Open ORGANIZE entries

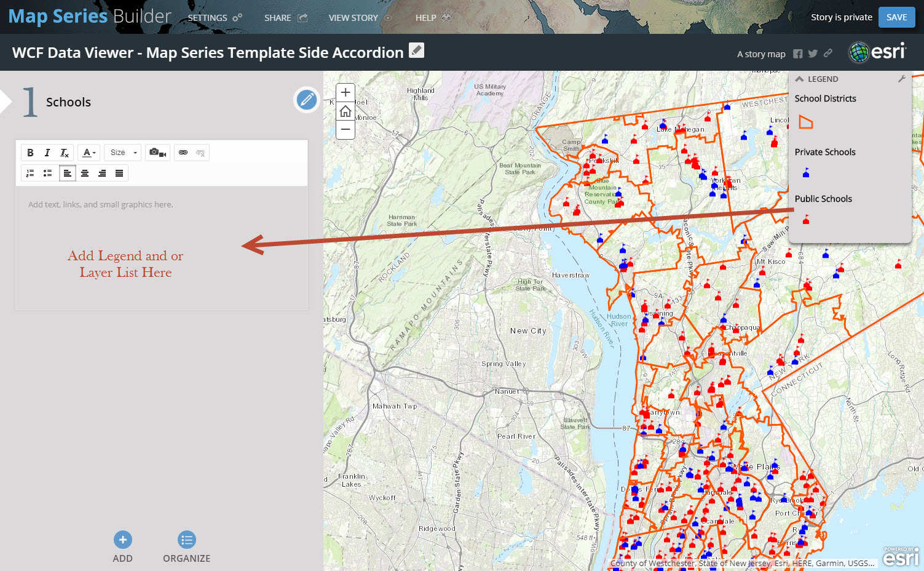(186, 546)
